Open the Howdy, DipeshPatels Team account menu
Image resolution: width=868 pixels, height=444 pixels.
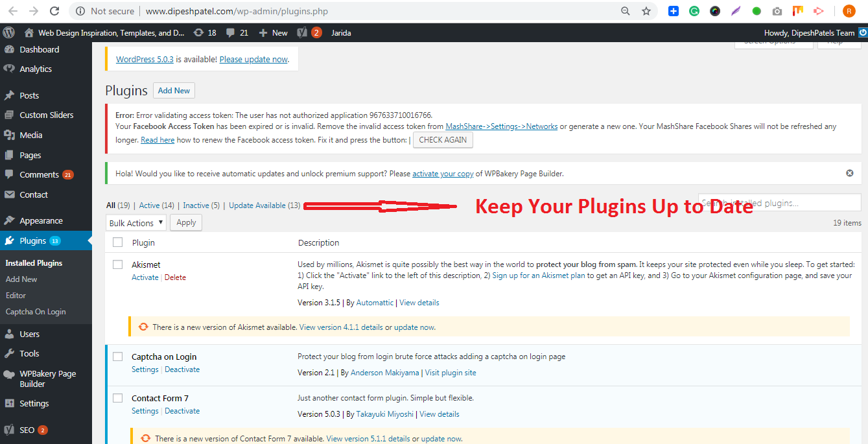click(x=810, y=32)
